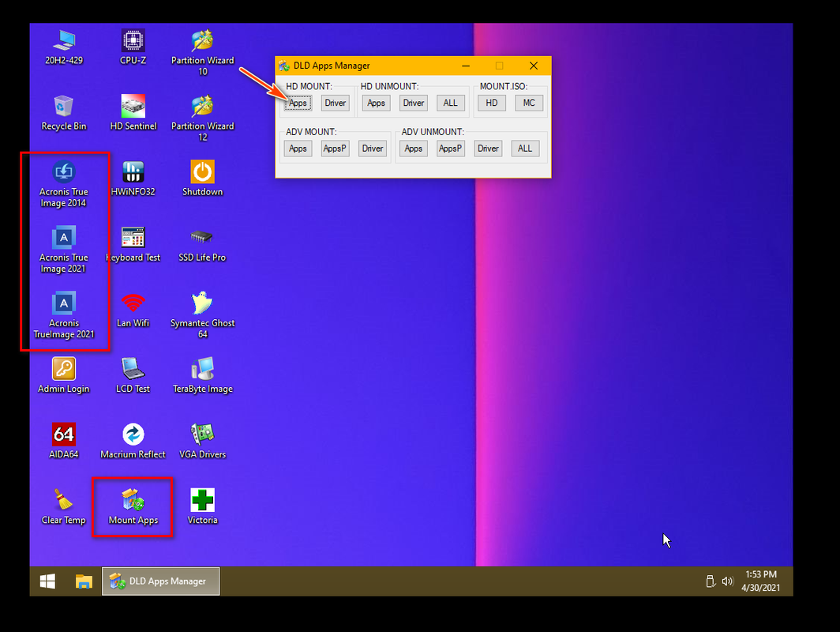Open Partition Wizard 12 shortcut
This screenshot has height=632, width=840.
pyautogui.click(x=202, y=118)
